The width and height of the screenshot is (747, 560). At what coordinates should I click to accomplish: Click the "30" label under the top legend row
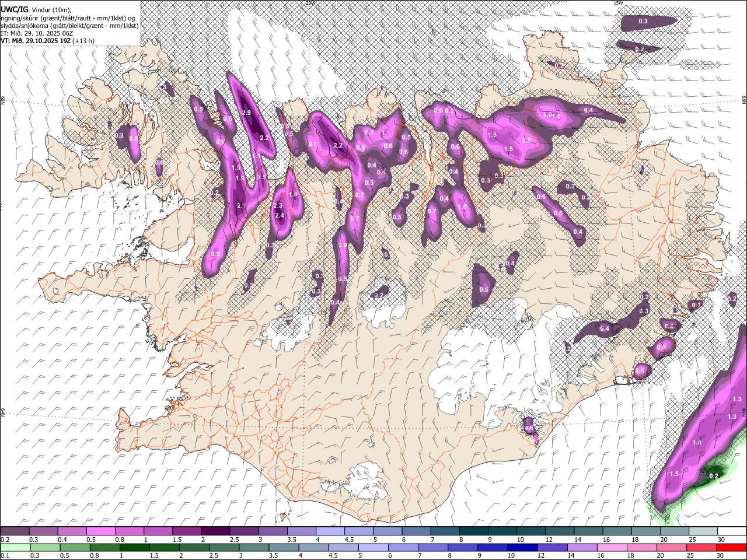pos(721,540)
